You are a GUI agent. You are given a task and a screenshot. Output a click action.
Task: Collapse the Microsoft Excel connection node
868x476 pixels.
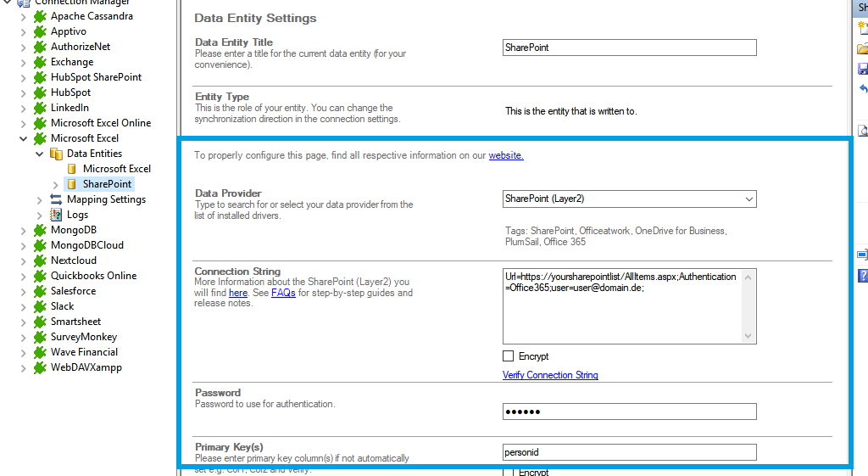pyautogui.click(x=24, y=138)
